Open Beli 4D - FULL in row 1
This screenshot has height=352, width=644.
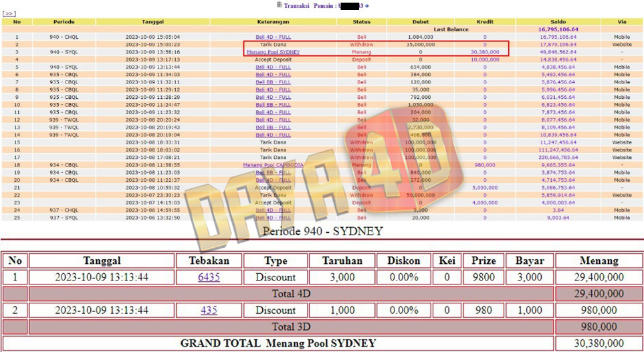click(273, 37)
